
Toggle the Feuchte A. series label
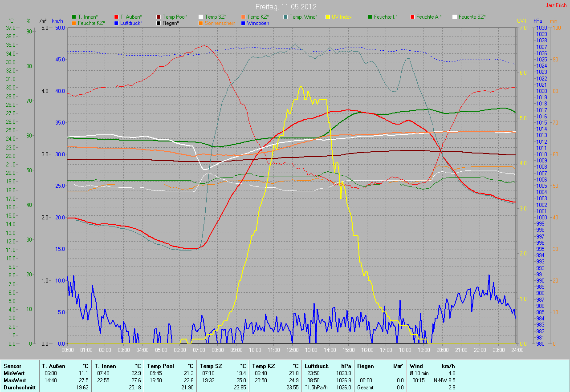pyautogui.click(x=428, y=17)
